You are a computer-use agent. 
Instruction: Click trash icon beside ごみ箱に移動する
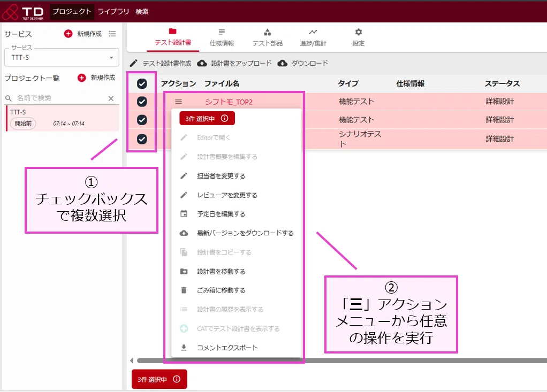point(184,290)
